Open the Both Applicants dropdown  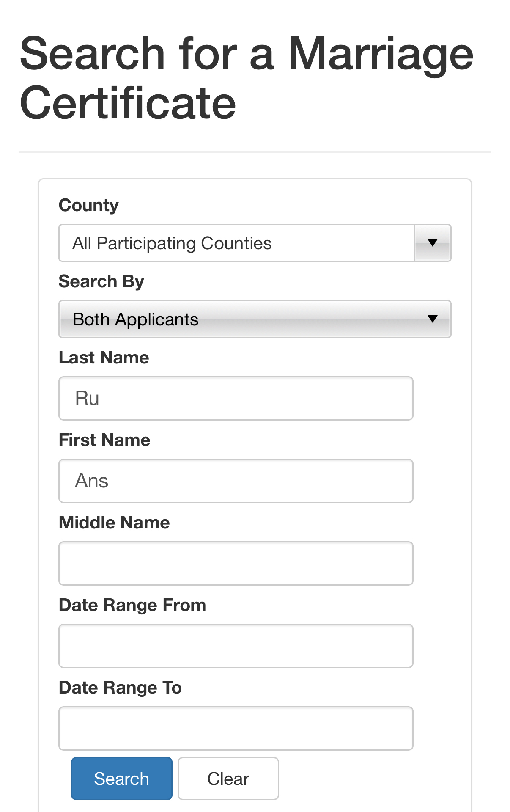(x=255, y=319)
